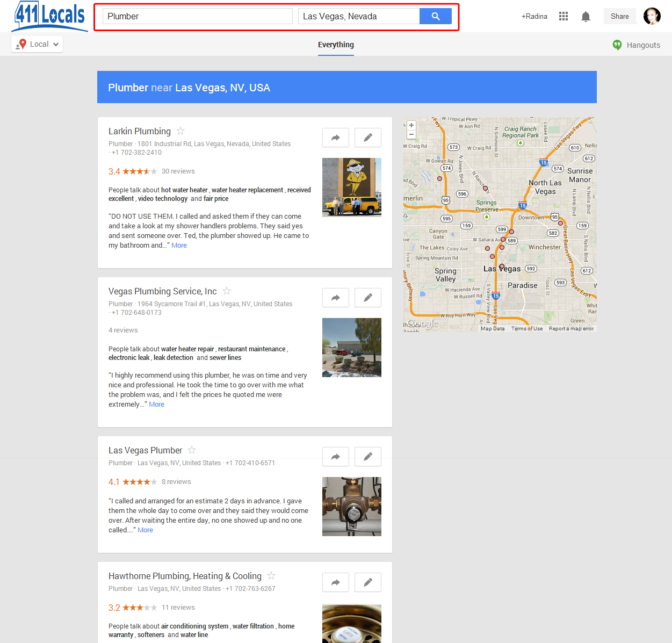
Task: Click the Winchester label on the map
Action: pos(545,248)
